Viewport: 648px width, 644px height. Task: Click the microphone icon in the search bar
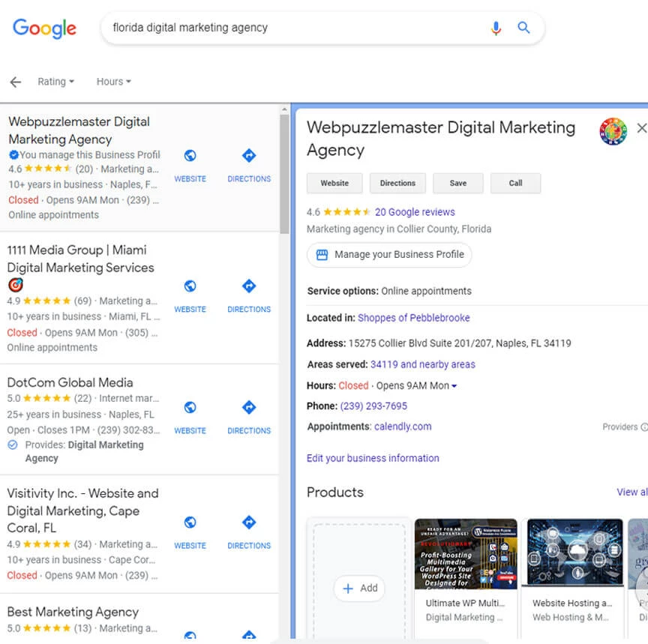(x=496, y=28)
